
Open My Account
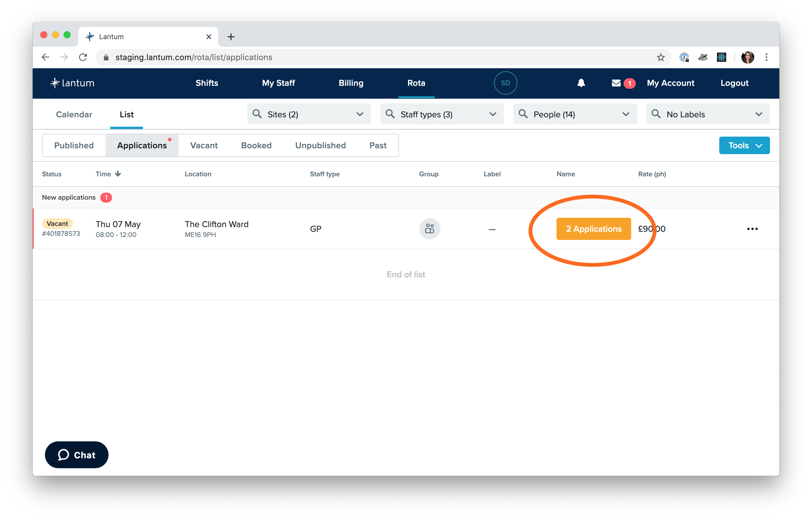click(x=670, y=83)
